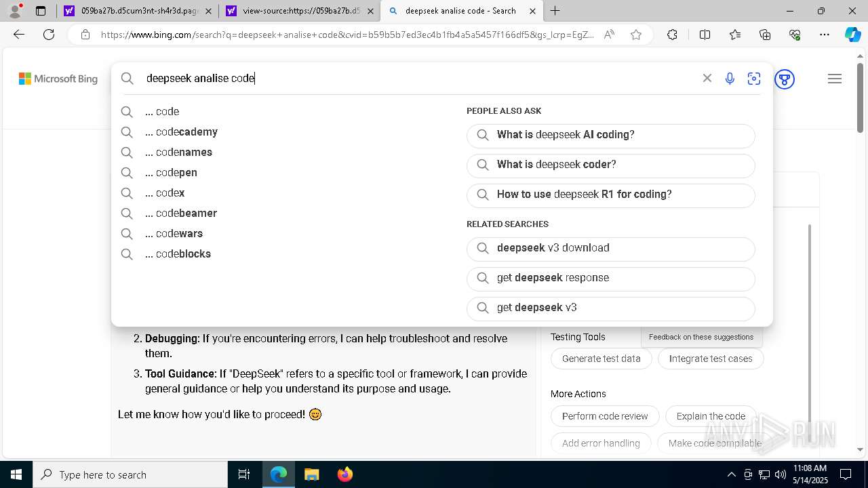Click Explain the code button

click(x=711, y=416)
